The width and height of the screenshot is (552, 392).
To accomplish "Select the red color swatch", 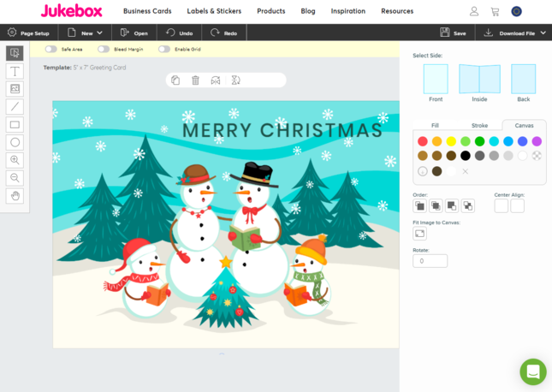I will pyautogui.click(x=422, y=141).
